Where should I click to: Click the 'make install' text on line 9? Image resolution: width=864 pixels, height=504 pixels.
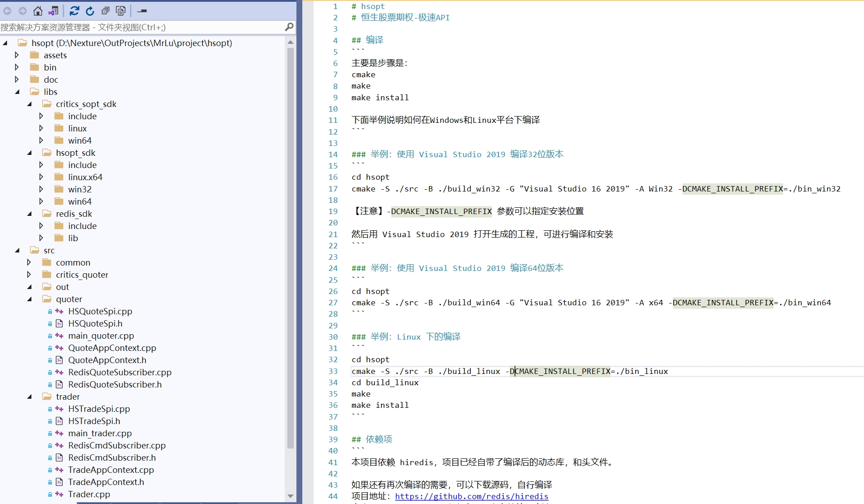[x=380, y=98]
